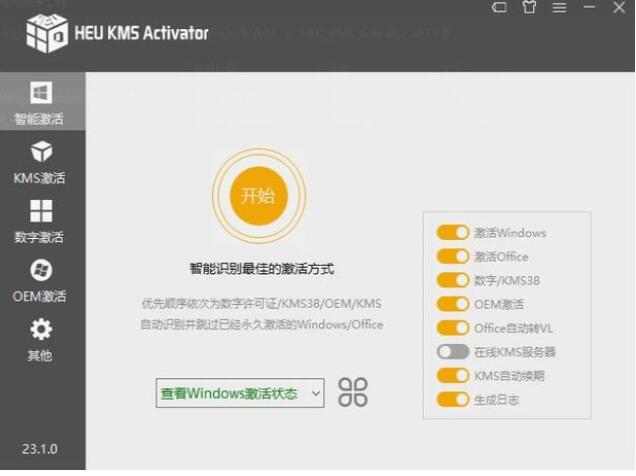The width and height of the screenshot is (636, 476).
Task: Open the 数字激活 section
Action: (40, 221)
